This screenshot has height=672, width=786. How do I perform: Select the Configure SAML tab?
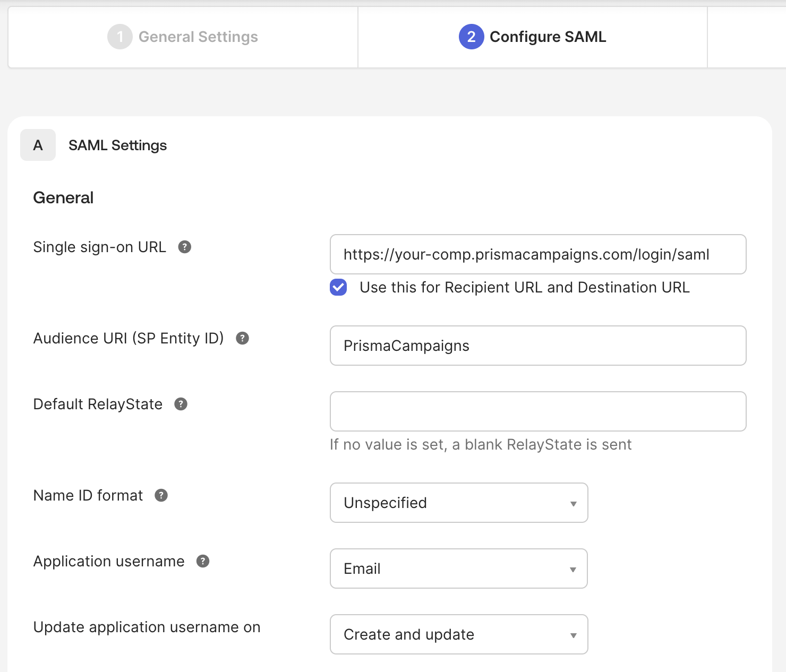click(548, 37)
